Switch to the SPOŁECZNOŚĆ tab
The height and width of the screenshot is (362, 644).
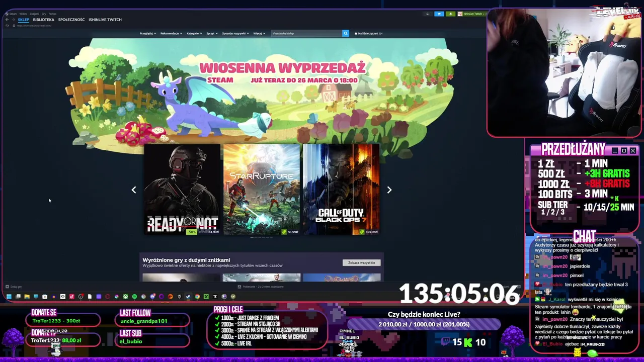pyautogui.click(x=71, y=20)
